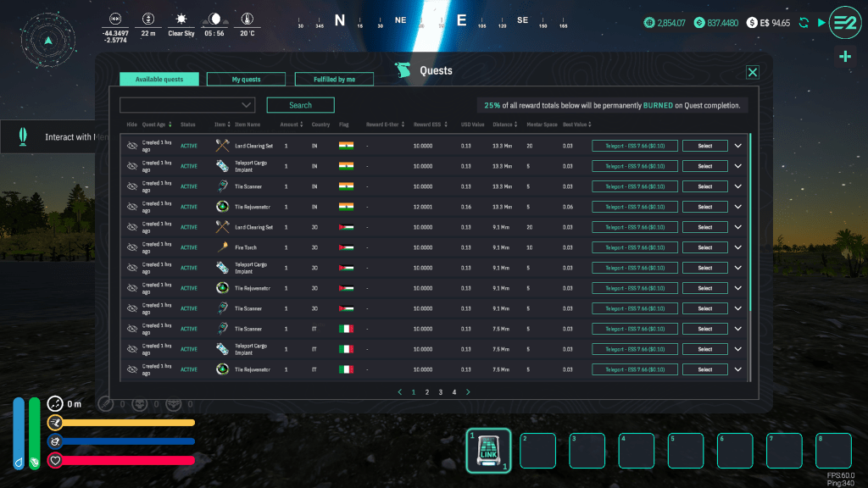Expand the Italy Tile Rejuvenator row
The height and width of the screenshot is (488, 868).
point(738,369)
